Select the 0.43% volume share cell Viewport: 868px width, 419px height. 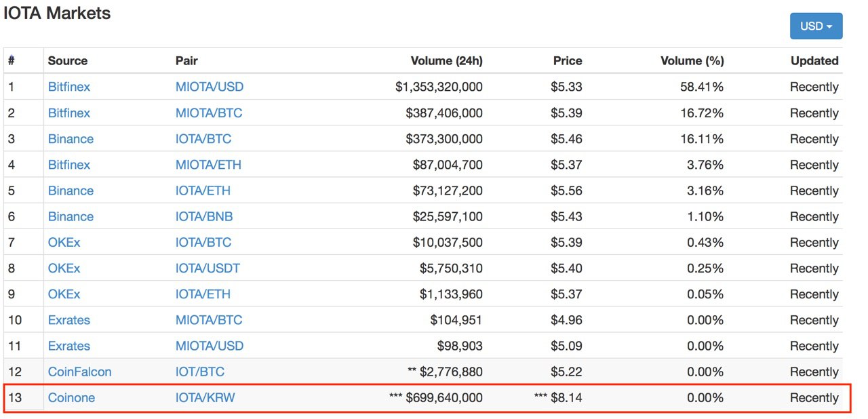point(705,242)
